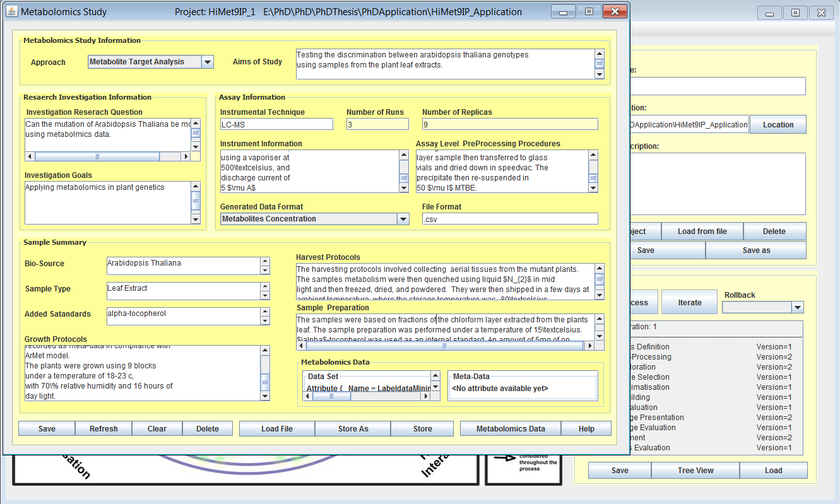The height and width of the screenshot is (504, 840).
Task: Click the Instrumental Technique field
Action: pyautogui.click(x=276, y=125)
